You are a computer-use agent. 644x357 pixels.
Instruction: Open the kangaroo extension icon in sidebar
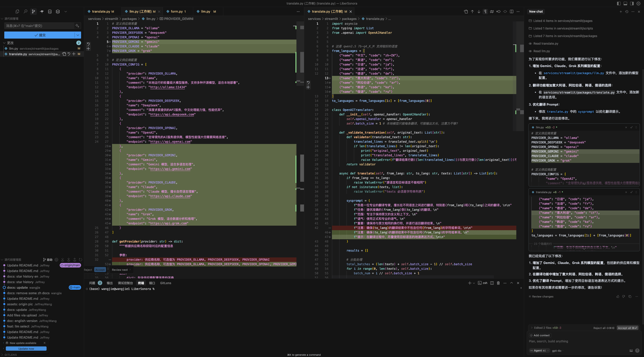click(x=42, y=12)
